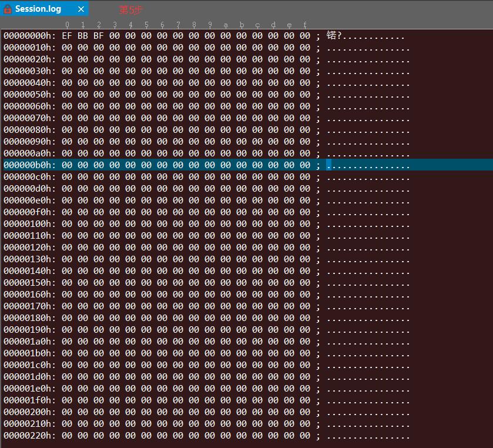Click highlighted offset 000000b0h row address
This screenshot has height=448, width=493.
pyautogui.click(x=29, y=165)
